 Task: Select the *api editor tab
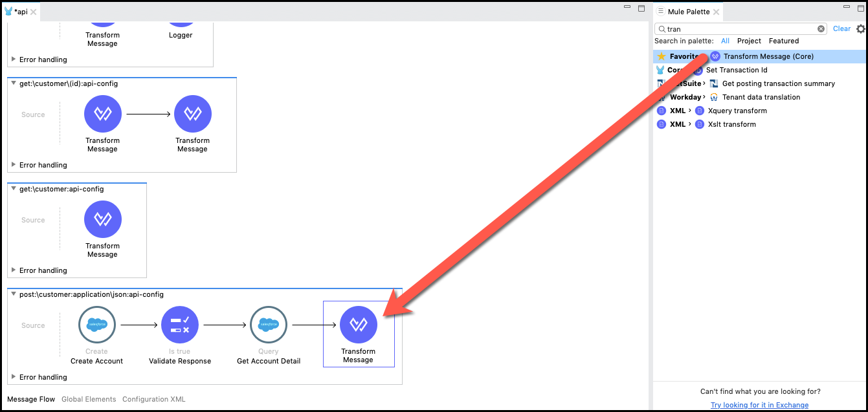[20, 12]
